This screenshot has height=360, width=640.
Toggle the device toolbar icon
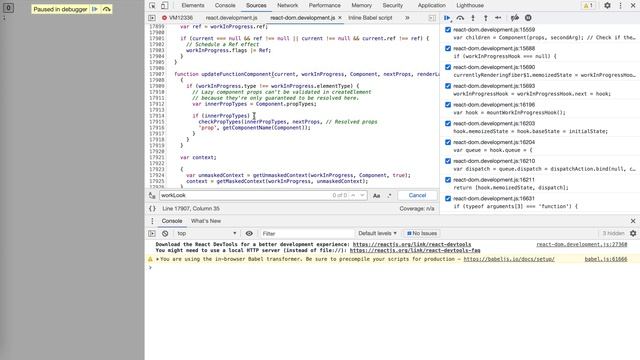[164, 6]
